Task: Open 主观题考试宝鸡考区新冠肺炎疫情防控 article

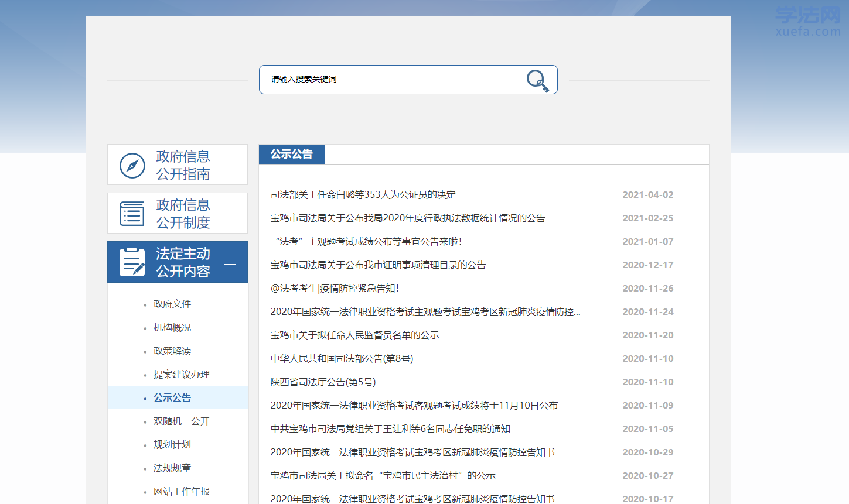Action: click(425, 311)
